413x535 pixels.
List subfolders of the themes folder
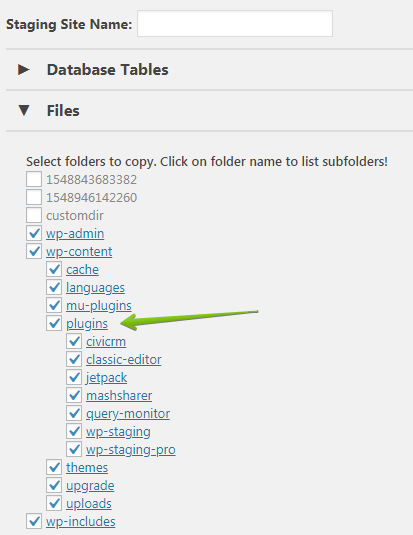87,467
